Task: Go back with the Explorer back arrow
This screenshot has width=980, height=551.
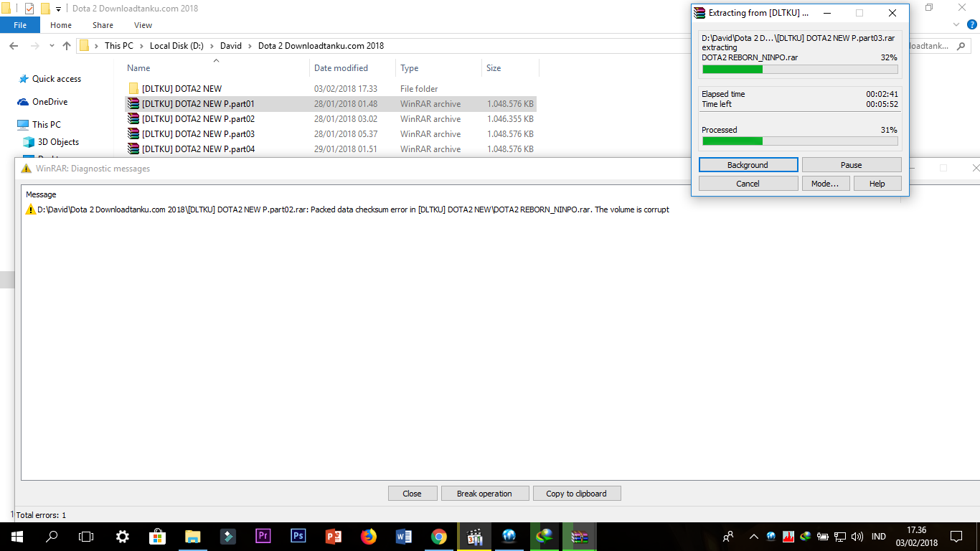Action: [x=14, y=46]
